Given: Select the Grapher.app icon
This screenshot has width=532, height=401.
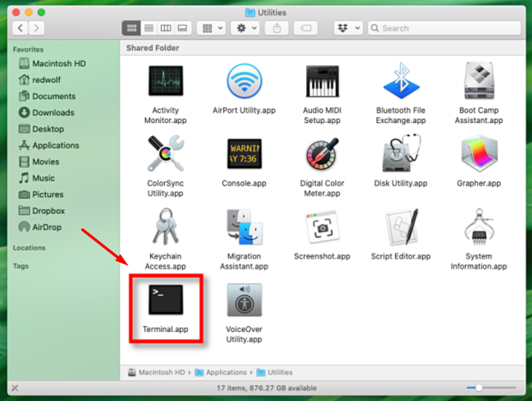Looking at the screenshot, I should pos(479,154).
